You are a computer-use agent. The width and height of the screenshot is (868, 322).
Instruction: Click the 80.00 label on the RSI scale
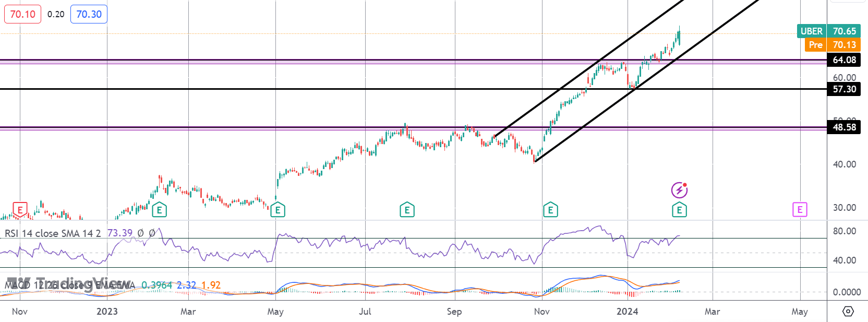845,231
